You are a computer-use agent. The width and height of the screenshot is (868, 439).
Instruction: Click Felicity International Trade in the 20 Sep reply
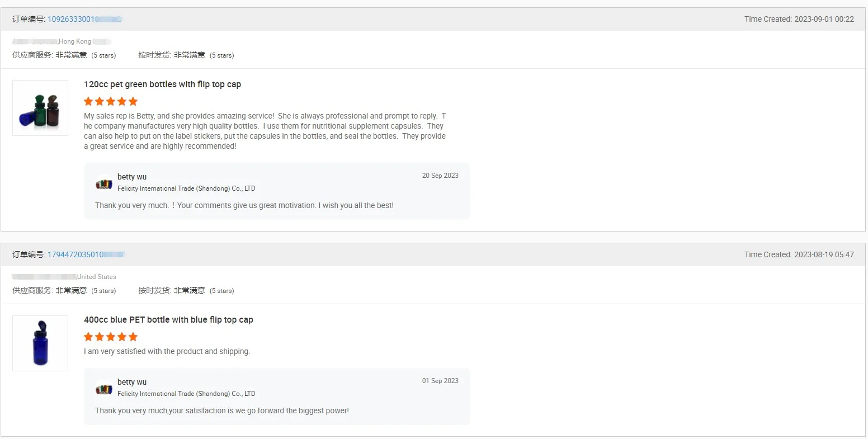click(186, 188)
